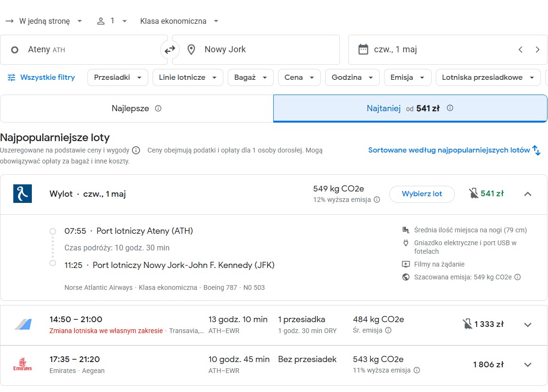Collapse the Norse Atlantic flight details
This screenshot has height=392, width=548.
point(528,194)
